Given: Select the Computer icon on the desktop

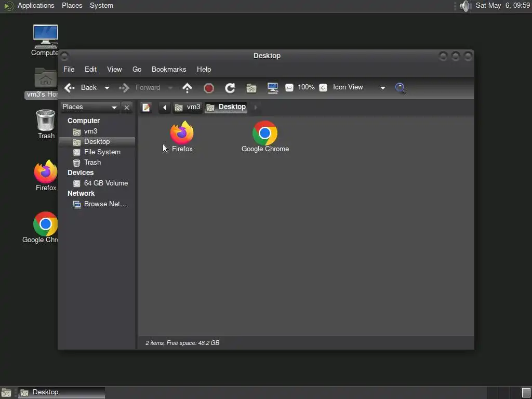Looking at the screenshot, I should [x=45, y=40].
